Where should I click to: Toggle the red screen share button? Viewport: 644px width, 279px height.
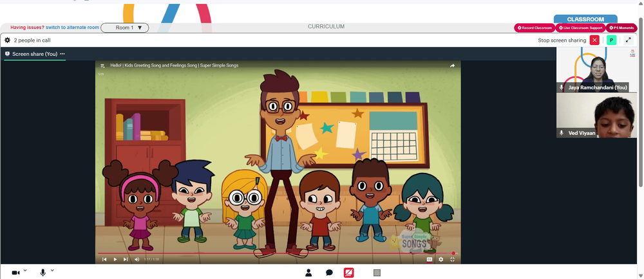click(x=348, y=273)
